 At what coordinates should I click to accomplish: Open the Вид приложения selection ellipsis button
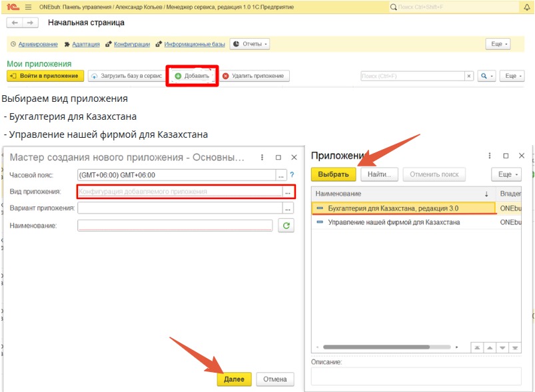(288, 192)
